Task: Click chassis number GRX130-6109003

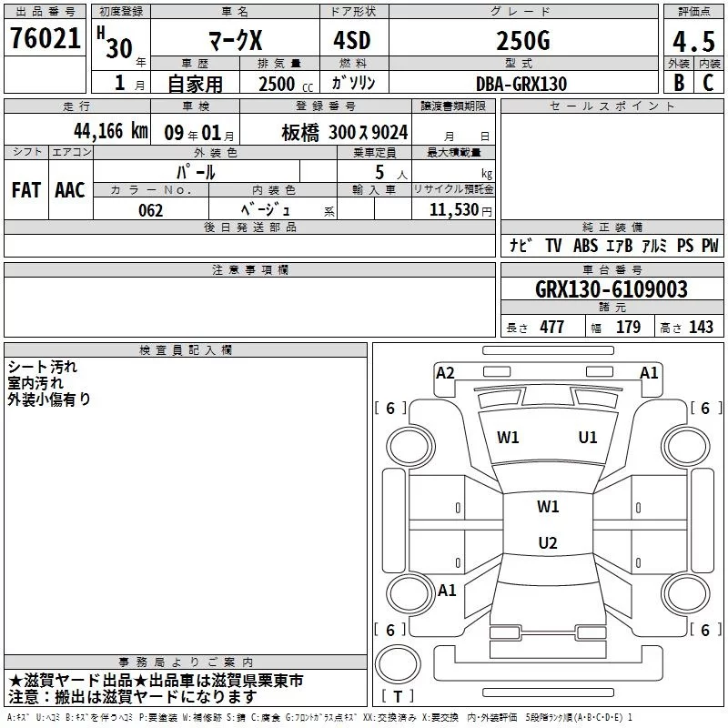Action: (612, 289)
